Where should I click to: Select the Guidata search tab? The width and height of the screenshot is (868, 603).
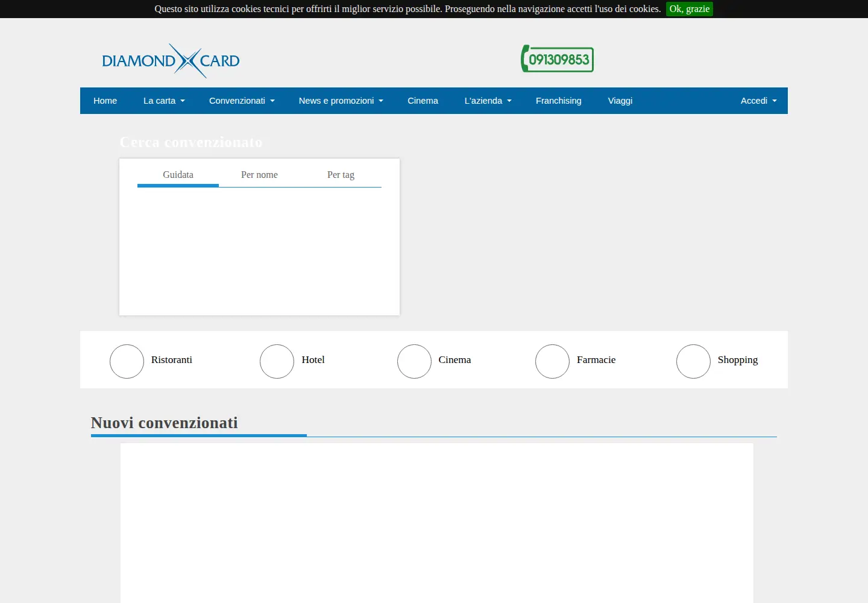(x=178, y=175)
